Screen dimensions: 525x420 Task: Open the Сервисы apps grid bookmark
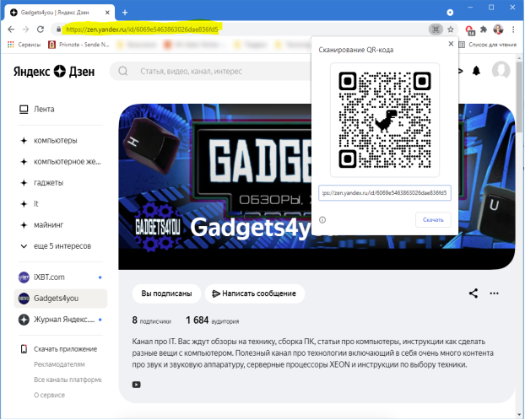pos(24,45)
